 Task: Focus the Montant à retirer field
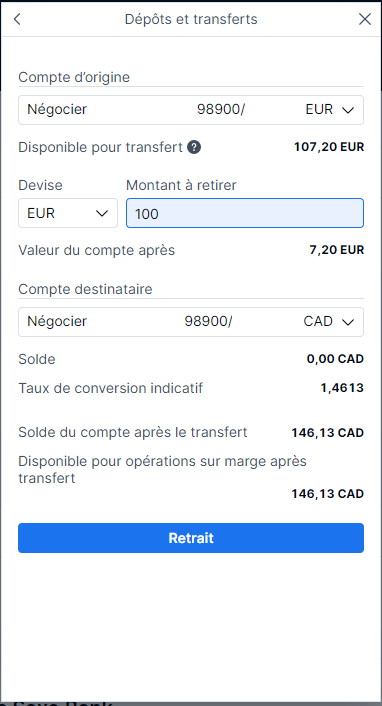[x=245, y=213]
